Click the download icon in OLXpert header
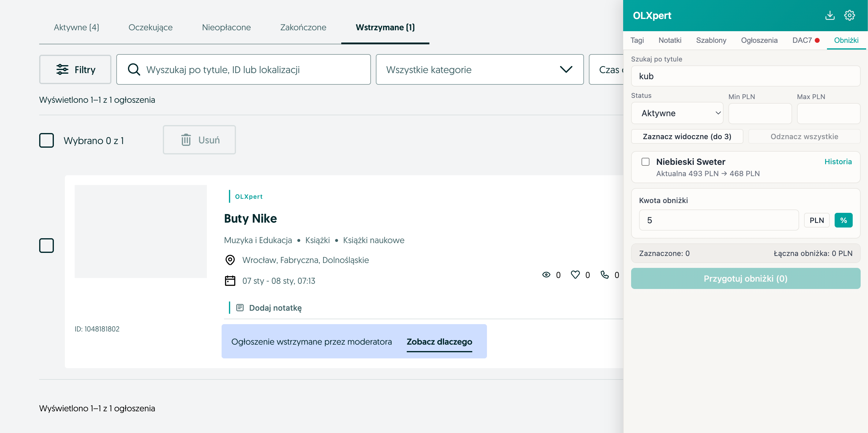 pos(830,15)
